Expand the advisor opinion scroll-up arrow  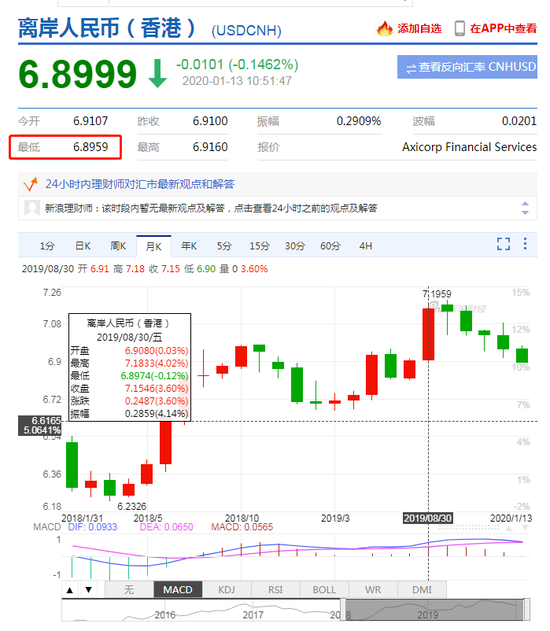[525, 204]
